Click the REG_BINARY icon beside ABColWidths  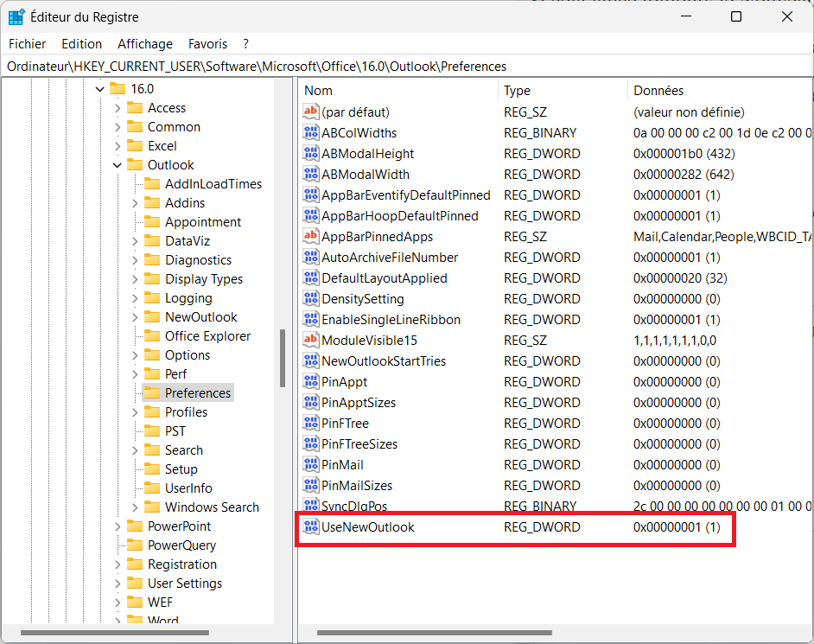click(x=311, y=132)
